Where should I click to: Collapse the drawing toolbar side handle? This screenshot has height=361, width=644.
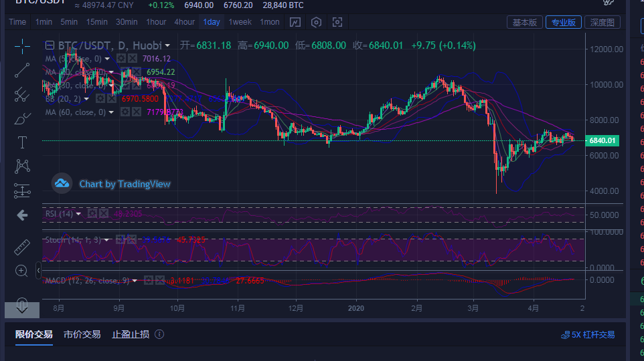38,270
